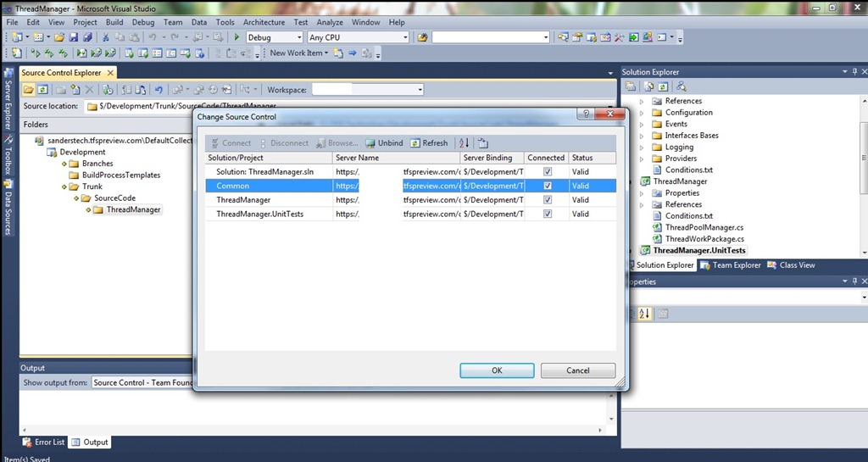Screen dimensions: 868x462
Task: Toggle Connected checkbox for ThreadManager.UnitTests
Action: tap(547, 214)
